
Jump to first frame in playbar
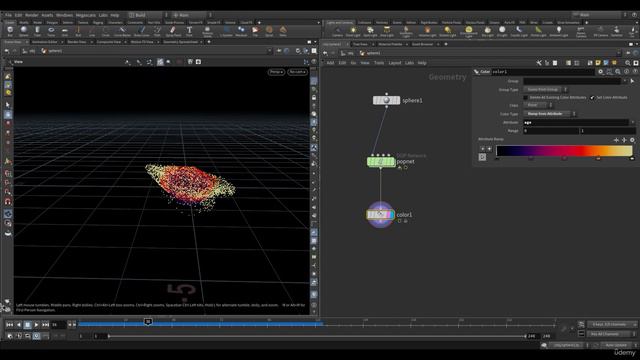(x=9, y=324)
